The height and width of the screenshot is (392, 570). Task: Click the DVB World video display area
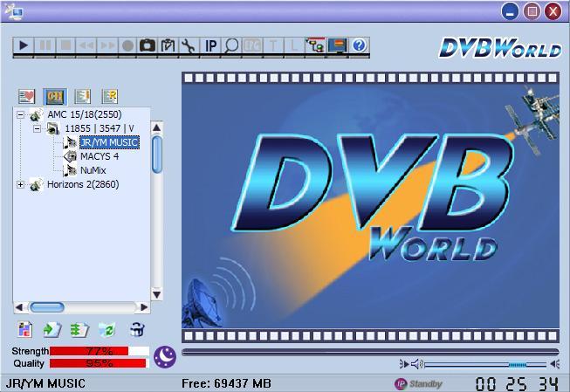tap(370, 207)
